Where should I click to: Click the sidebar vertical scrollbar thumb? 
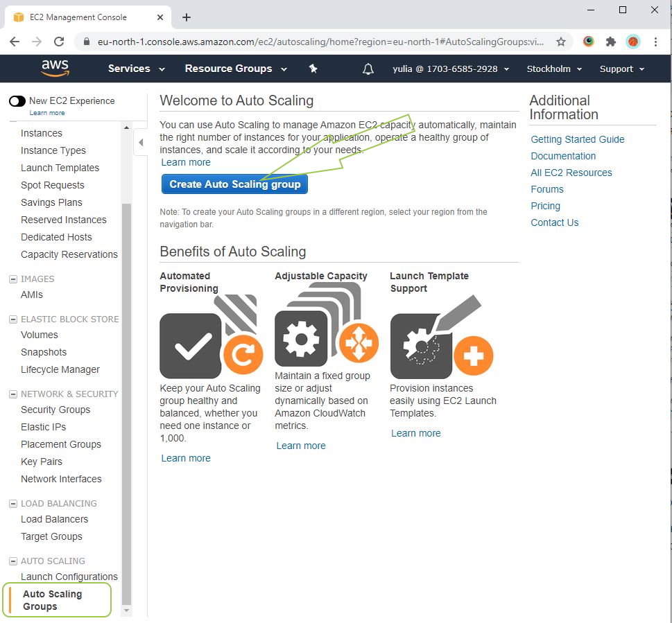126,403
